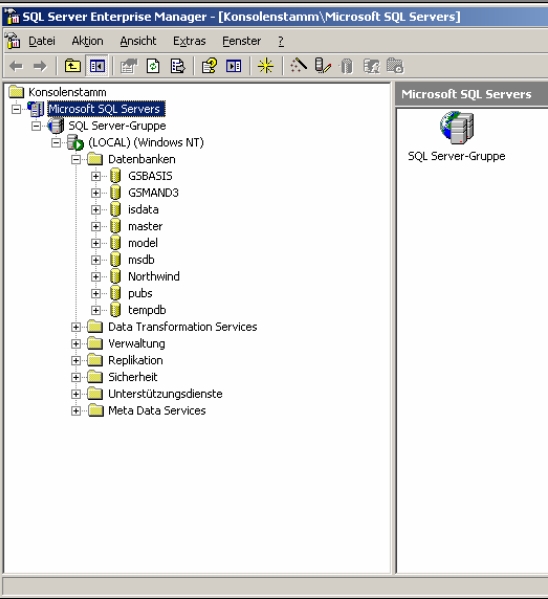The height and width of the screenshot is (599, 548).
Task: Open the Fenster menu
Action: pyautogui.click(x=242, y=41)
